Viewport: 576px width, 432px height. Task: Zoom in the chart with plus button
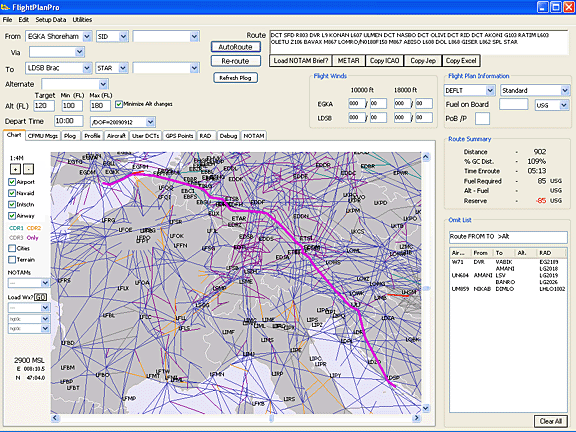click(15, 169)
